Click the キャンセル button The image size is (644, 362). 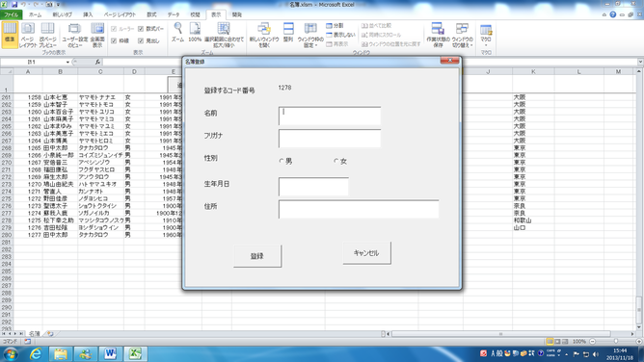click(366, 253)
